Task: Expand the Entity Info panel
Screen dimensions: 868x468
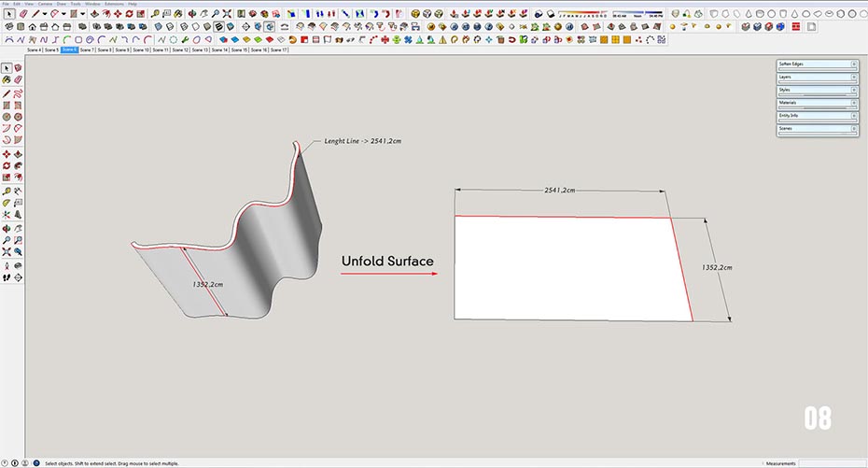Action: click(x=817, y=116)
